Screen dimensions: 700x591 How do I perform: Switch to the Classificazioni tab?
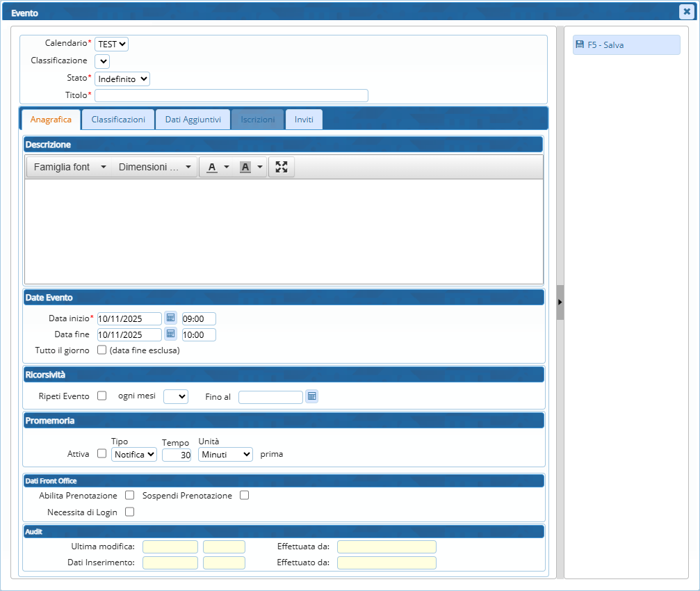[118, 120]
